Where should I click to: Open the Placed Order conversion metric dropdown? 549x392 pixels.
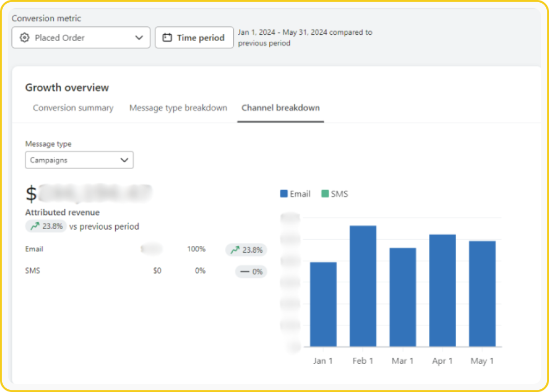point(81,38)
